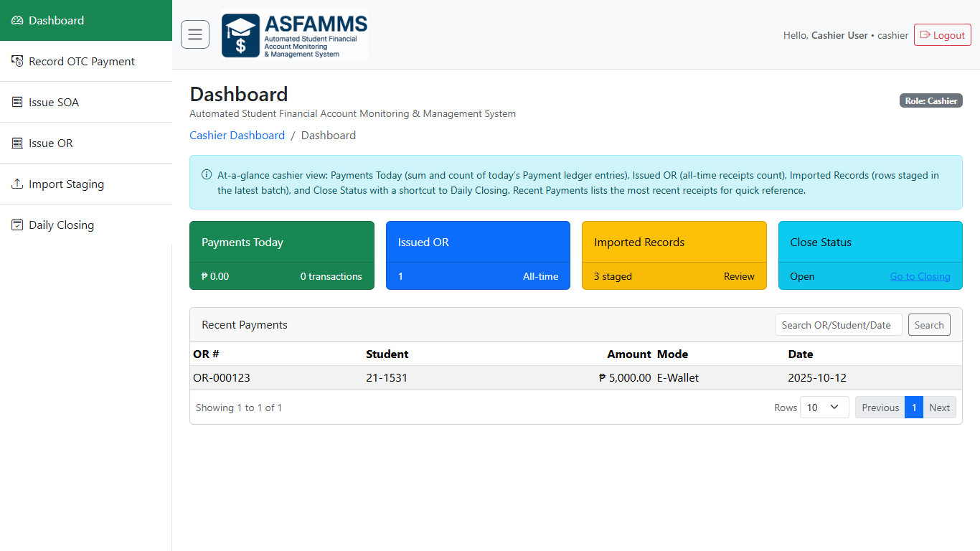The image size is (980, 551).
Task: Click the Search OR/Student/Date input field
Action: click(838, 325)
